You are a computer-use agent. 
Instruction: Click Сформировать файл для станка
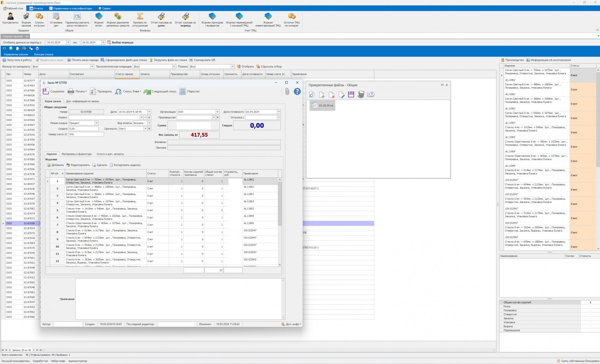124,60
